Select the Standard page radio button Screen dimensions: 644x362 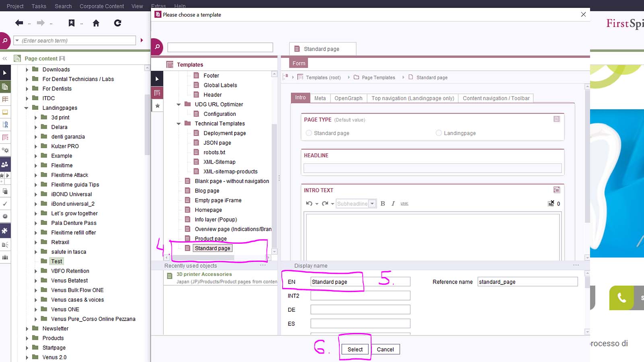(x=309, y=133)
